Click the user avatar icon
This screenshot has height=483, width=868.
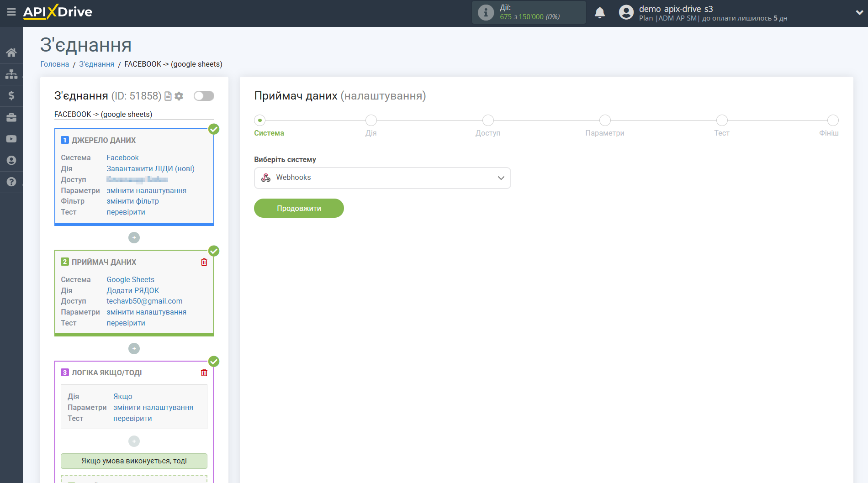(x=626, y=12)
